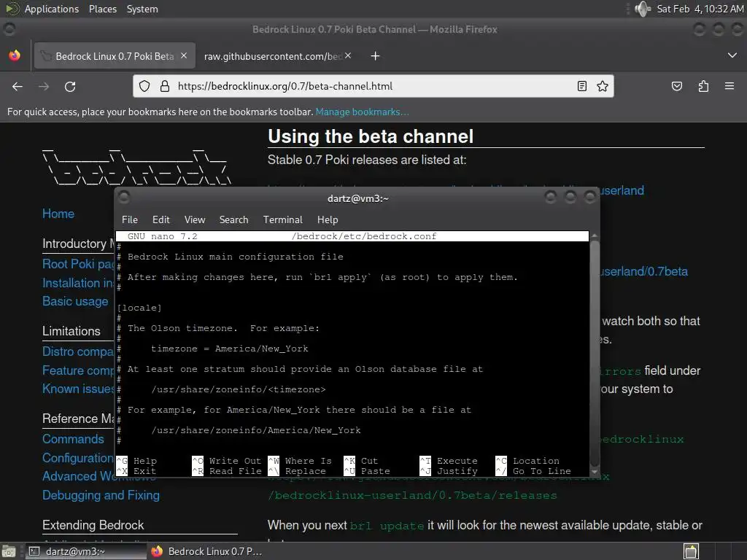747x560 pixels.
Task: Open the terminal View menu
Action: [195, 219]
